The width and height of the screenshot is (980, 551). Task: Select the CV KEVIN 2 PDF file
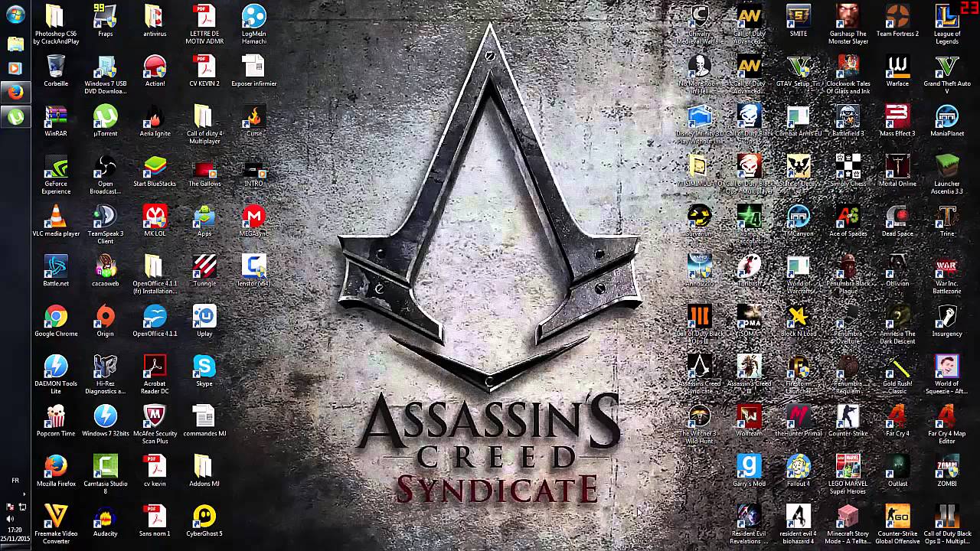[204, 71]
